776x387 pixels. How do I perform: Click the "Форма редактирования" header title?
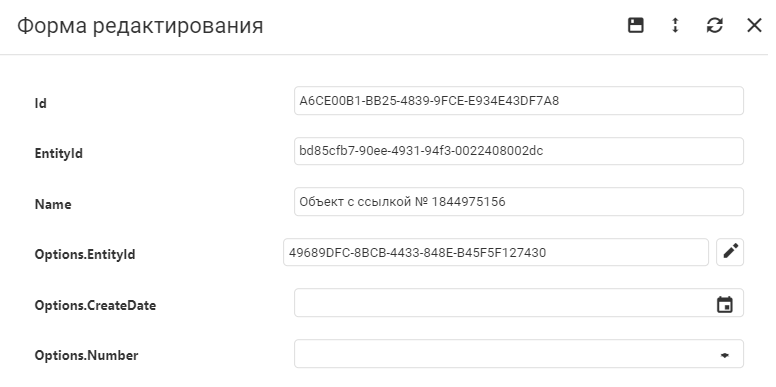coord(140,26)
